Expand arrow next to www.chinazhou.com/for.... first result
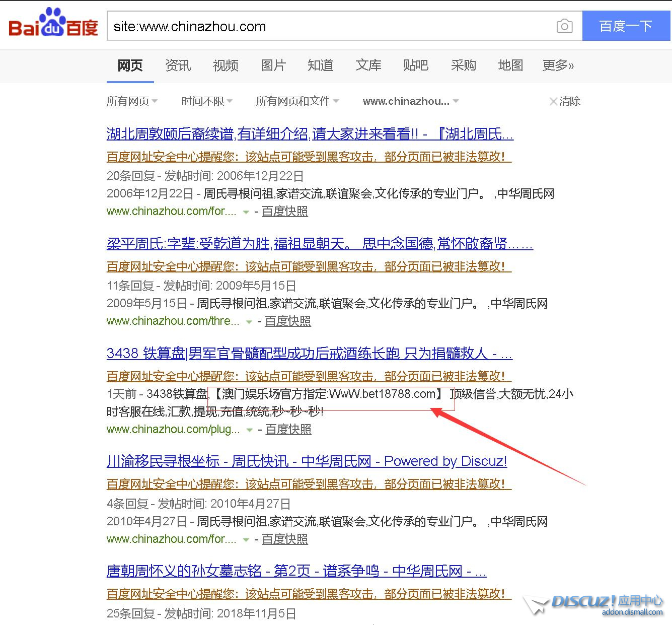This screenshot has width=672, height=625. click(x=246, y=212)
